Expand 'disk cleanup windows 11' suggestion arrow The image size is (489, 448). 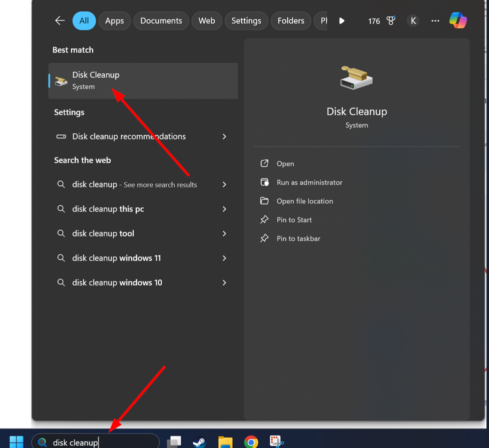coord(224,258)
